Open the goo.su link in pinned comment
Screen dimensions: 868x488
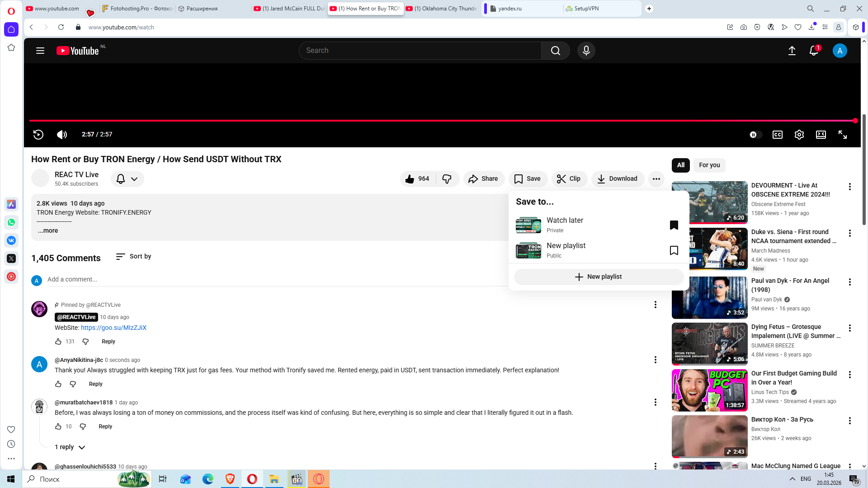click(113, 328)
